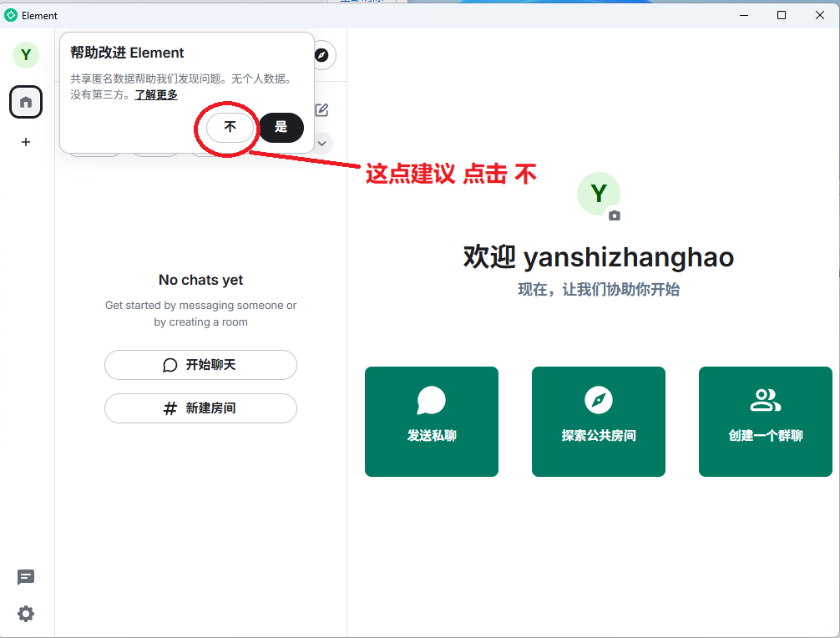The width and height of the screenshot is (840, 638).
Task: Click the compose new message pencil icon
Action: [x=321, y=110]
